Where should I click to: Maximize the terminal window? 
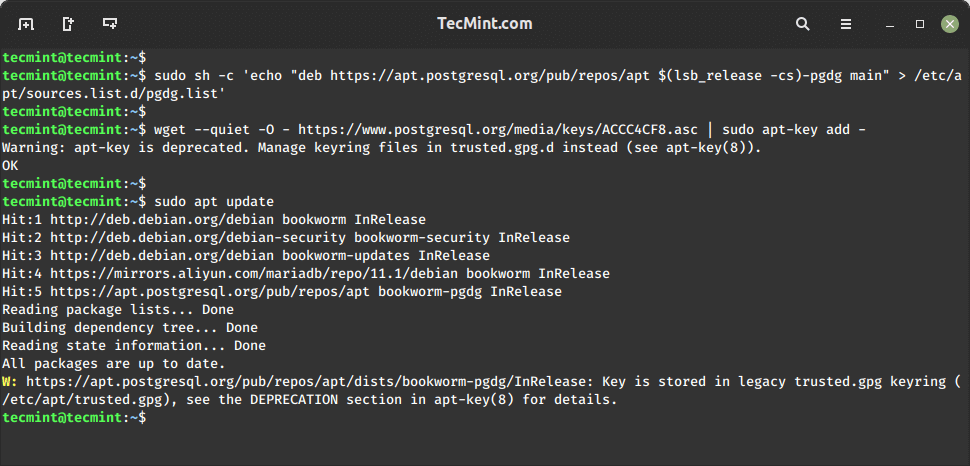click(x=919, y=23)
